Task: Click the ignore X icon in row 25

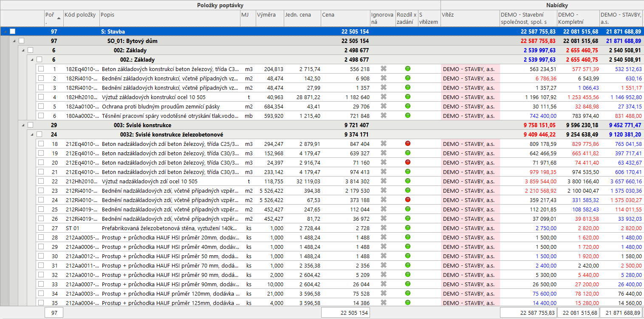Action: [x=383, y=209]
